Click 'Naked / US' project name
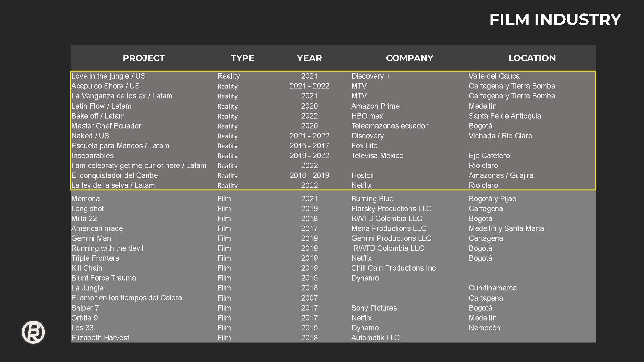 [x=90, y=136]
